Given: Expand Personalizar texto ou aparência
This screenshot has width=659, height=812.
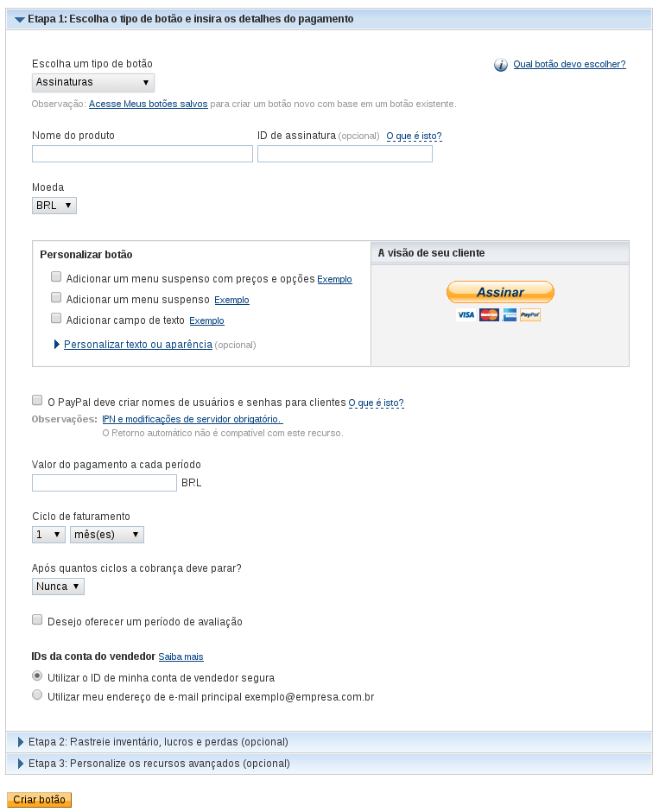Looking at the screenshot, I should 137,345.
